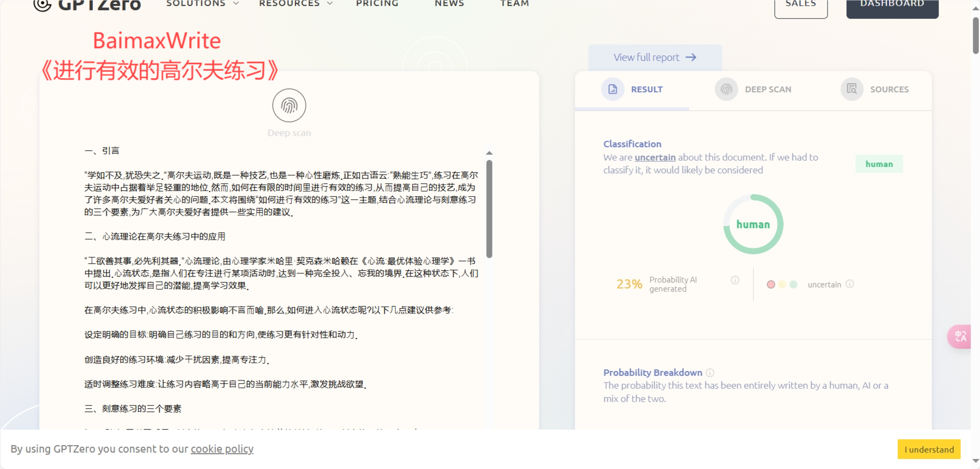980x469 pixels.
Task: Click the text panel scroll-up arrow
Action: click(x=489, y=153)
